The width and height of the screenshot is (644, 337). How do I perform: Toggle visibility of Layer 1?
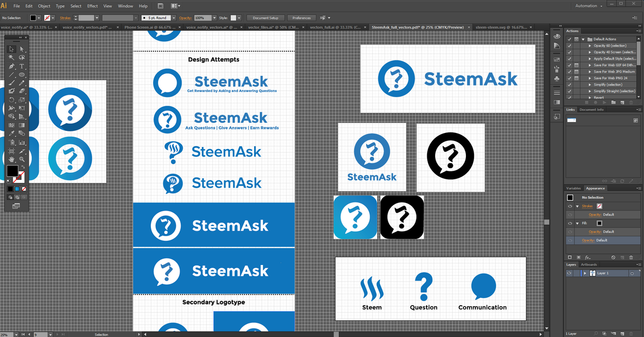569,273
